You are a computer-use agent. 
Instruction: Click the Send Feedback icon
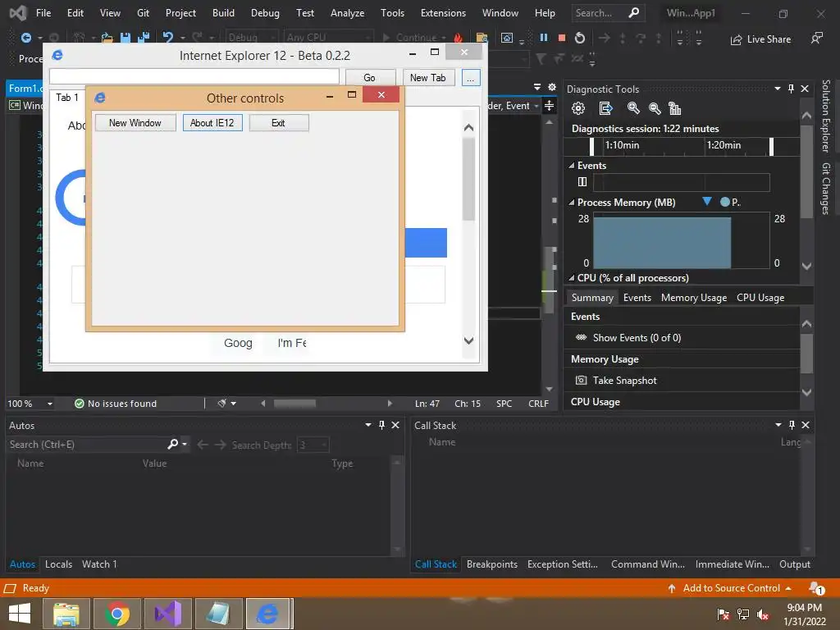click(x=816, y=38)
